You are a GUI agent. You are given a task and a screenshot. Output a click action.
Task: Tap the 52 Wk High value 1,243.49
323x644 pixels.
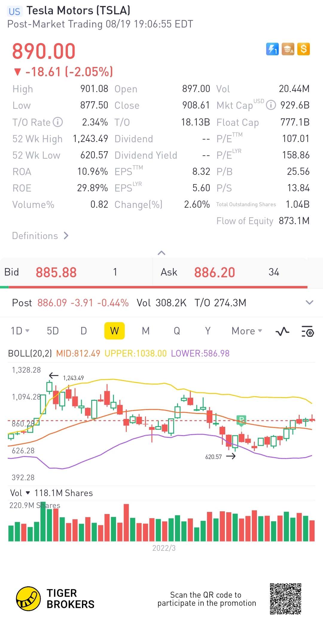90,139
